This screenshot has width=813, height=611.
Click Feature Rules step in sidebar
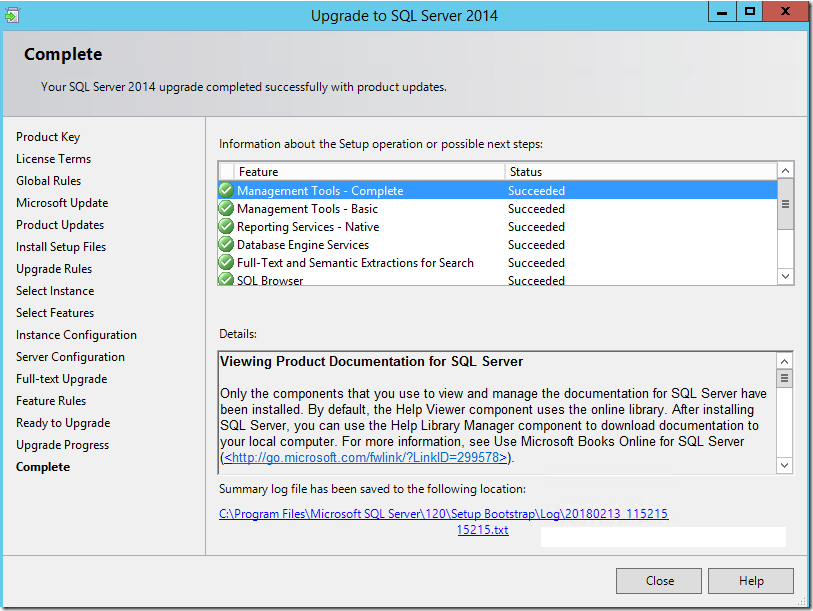coord(51,401)
